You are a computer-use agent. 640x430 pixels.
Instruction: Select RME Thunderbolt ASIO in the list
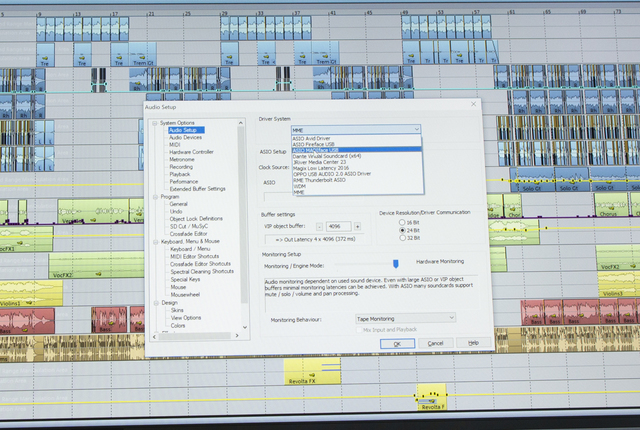pos(319,179)
